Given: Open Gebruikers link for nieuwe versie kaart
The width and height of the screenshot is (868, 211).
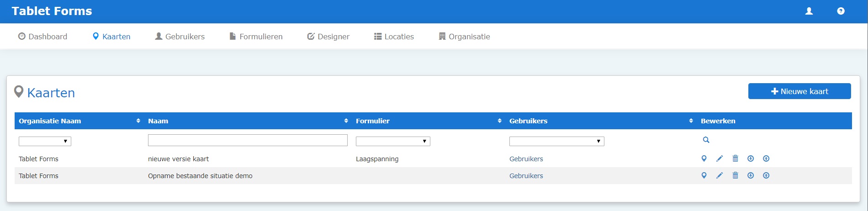Looking at the screenshot, I should [526, 159].
